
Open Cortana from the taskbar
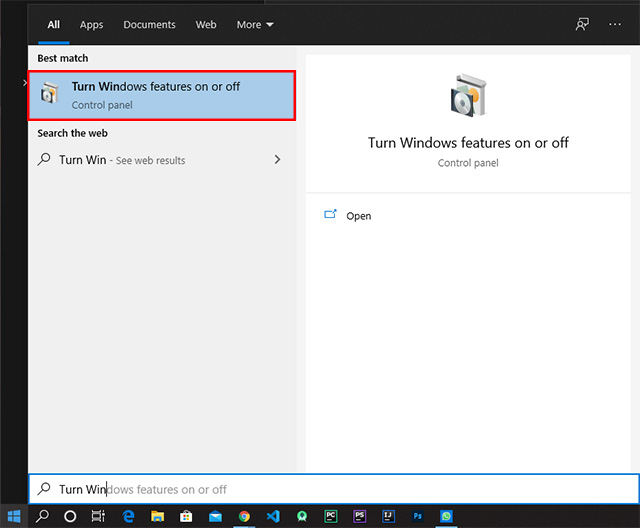(x=70, y=516)
